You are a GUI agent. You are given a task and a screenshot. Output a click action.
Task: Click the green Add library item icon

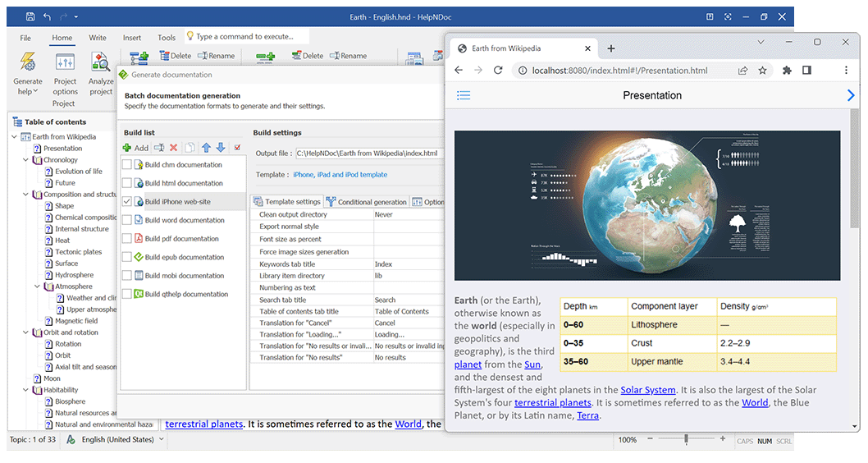(265, 57)
